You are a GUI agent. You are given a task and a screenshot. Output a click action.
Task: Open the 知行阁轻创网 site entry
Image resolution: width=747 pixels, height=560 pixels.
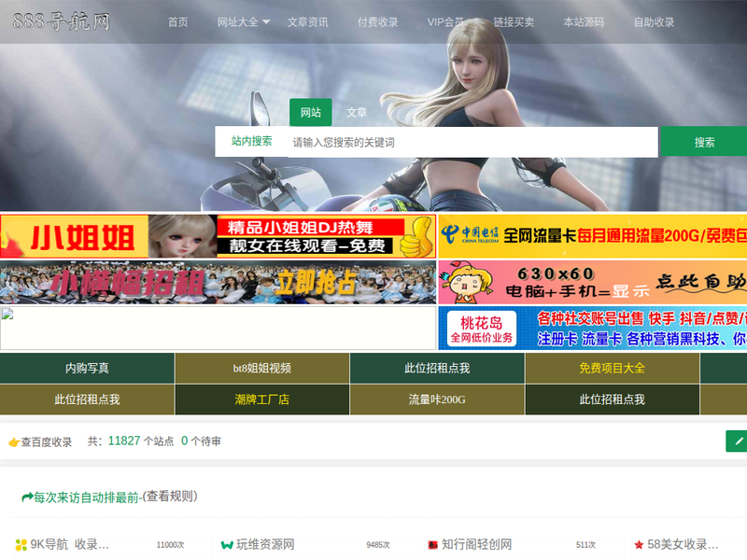point(476,544)
